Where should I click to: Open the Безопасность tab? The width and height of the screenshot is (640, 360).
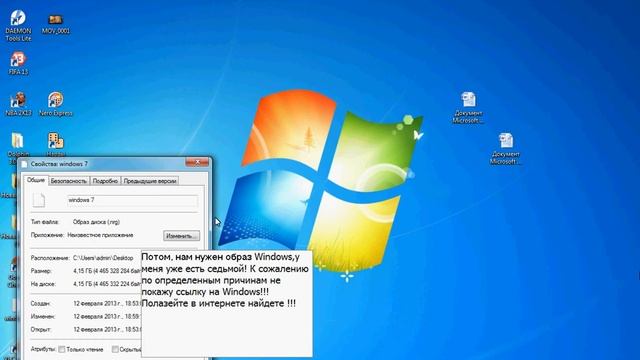pos(69,181)
